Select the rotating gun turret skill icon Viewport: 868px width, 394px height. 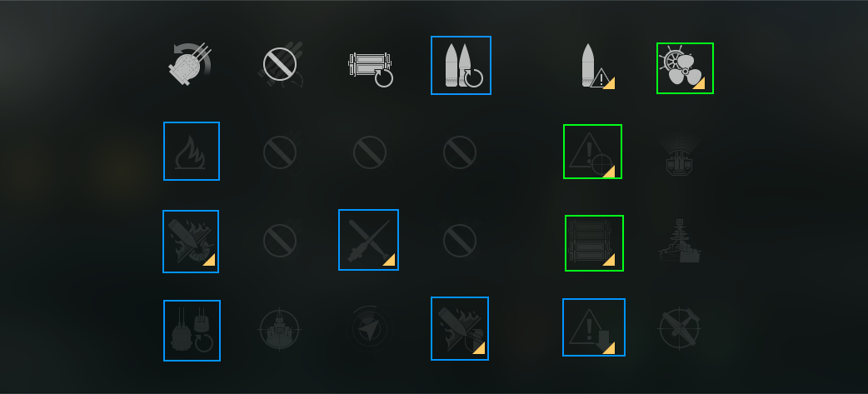tap(190, 64)
